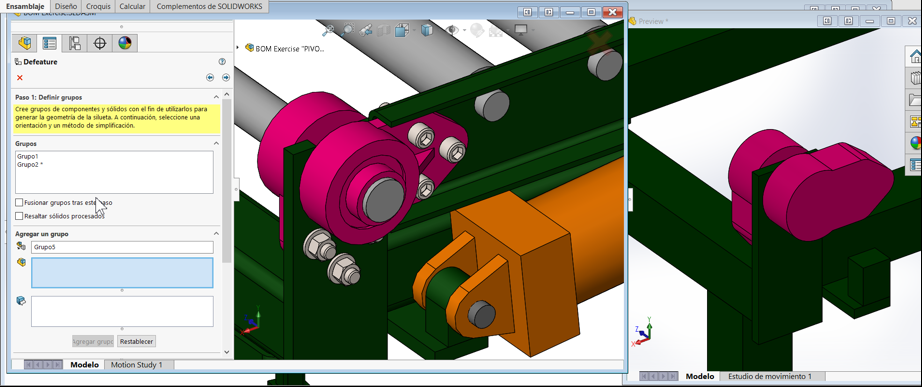Viewport: 922px width, 387px height.
Task: Click Zoom to Area icon
Action: (x=348, y=29)
